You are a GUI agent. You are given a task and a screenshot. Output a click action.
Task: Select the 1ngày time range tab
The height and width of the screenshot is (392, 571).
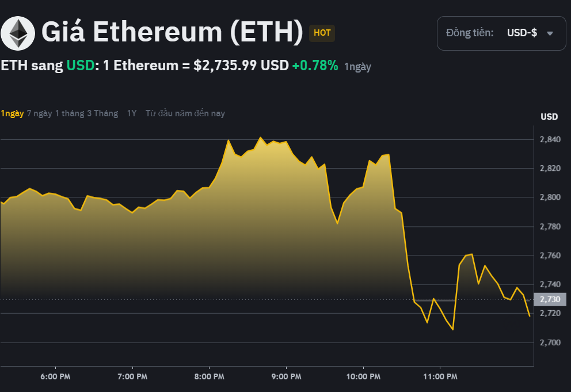tap(12, 113)
